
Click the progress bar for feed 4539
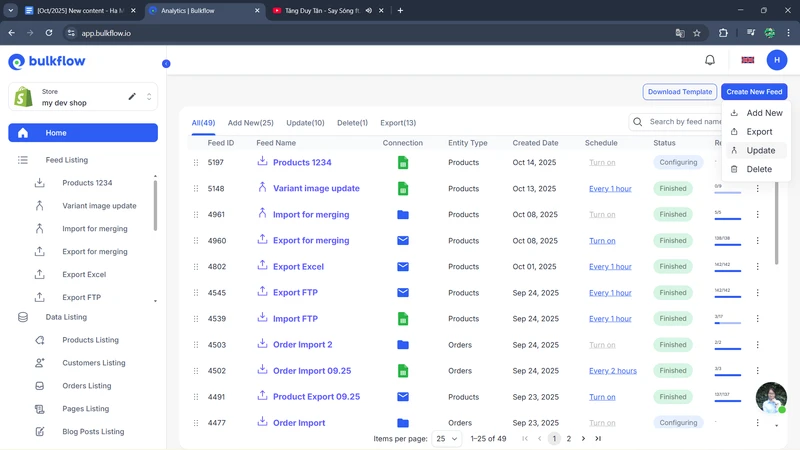[x=728, y=322]
